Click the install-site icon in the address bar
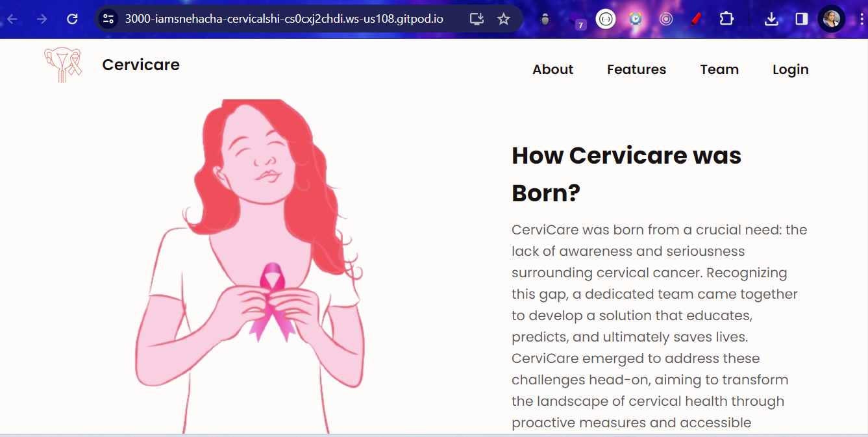The image size is (868, 437). [476, 19]
